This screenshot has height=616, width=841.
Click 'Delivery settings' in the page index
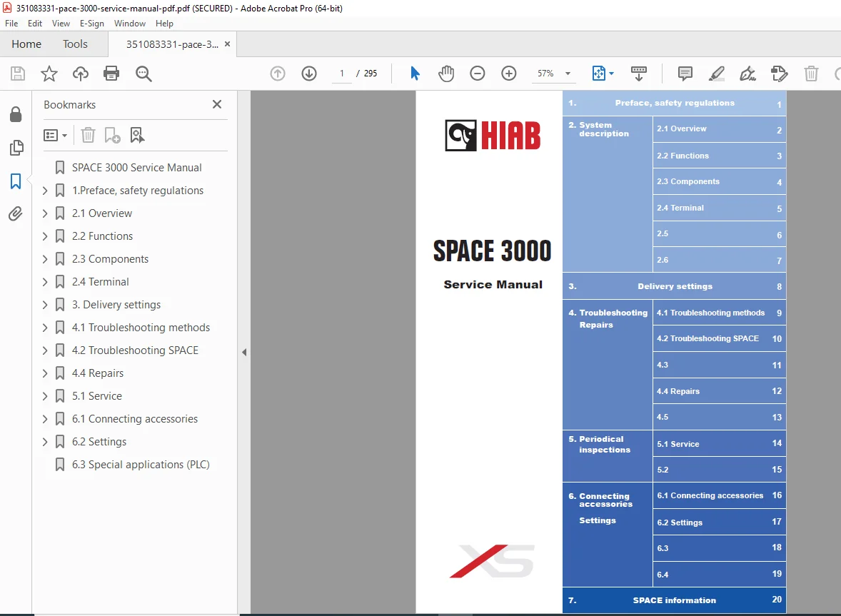(x=675, y=286)
